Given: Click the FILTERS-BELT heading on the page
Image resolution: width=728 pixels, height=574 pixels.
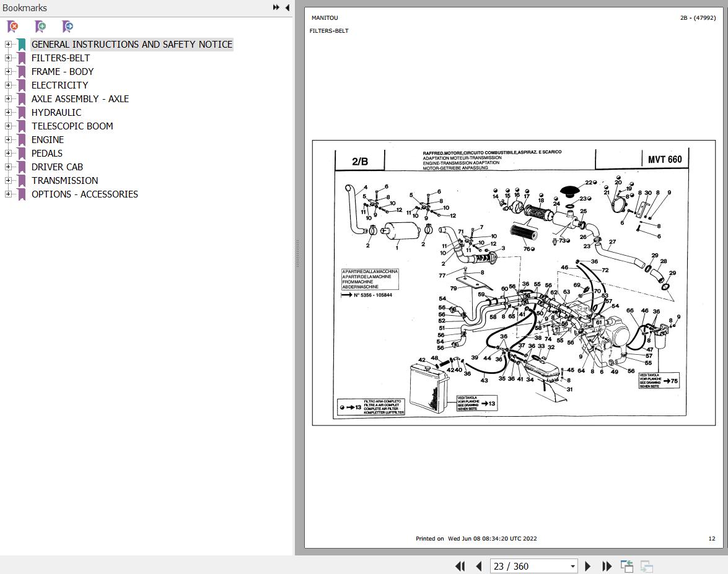Looking at the screenshot, I should click(329, 30).
